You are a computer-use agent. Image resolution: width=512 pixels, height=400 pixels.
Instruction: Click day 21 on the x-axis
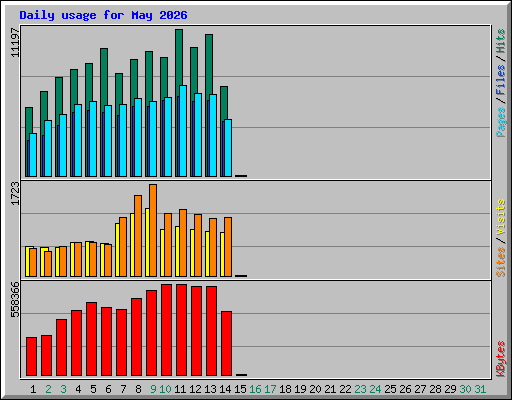pyautogui.click(x=330, y=389)
